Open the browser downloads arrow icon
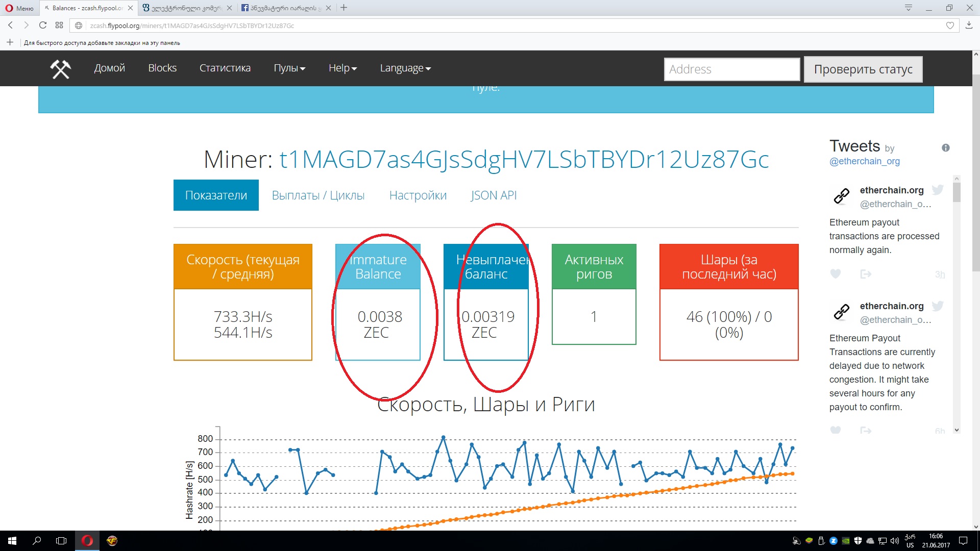Viewport: 980px width, 551px height. click(969, 25)
